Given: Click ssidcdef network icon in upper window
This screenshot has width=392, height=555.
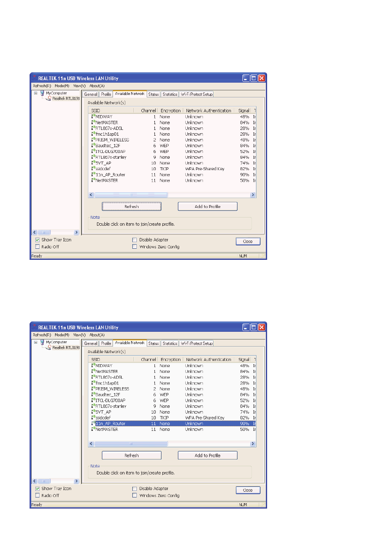Looking at the screenshot, I should tap(93, 168).
